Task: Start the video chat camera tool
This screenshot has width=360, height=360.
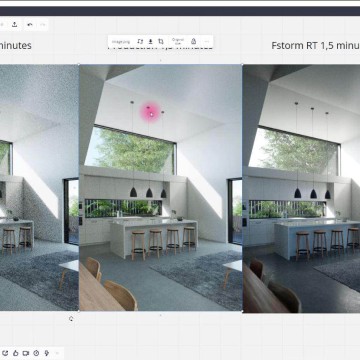Action: click(x=26, y=353)
